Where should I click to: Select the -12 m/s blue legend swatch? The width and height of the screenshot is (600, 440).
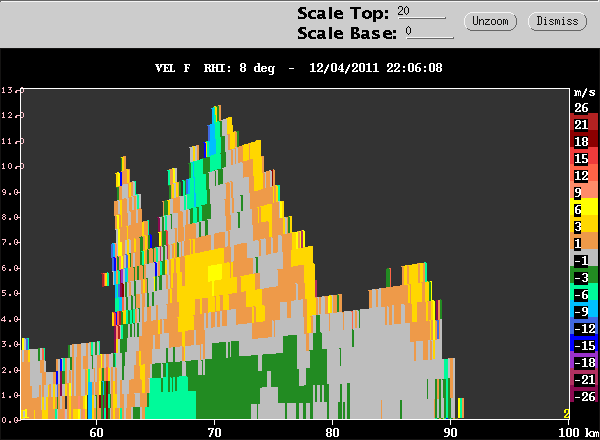coord(581,328)
